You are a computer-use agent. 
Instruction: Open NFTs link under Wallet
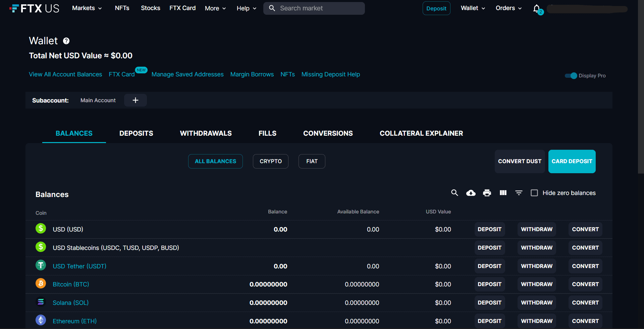(x=288, y=74)
